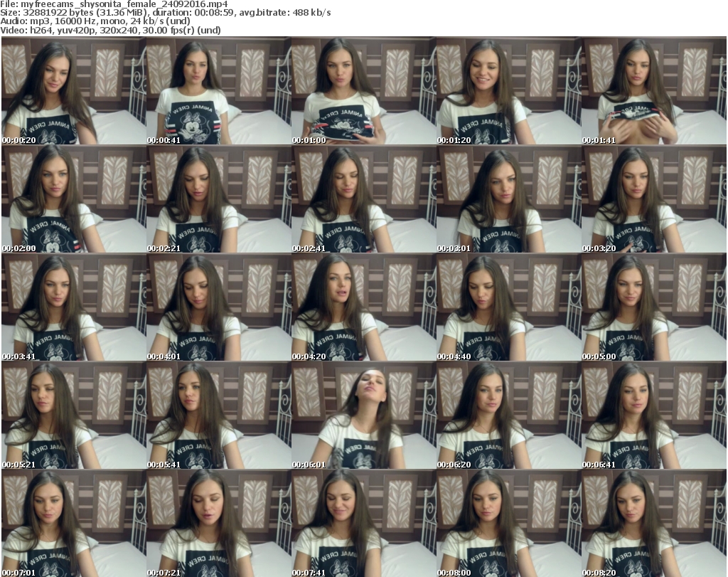Image resolution: width=728 pixels, height=577 pixels.
Task: Open the frame marked 00:03:41
Action: (74, 307)
